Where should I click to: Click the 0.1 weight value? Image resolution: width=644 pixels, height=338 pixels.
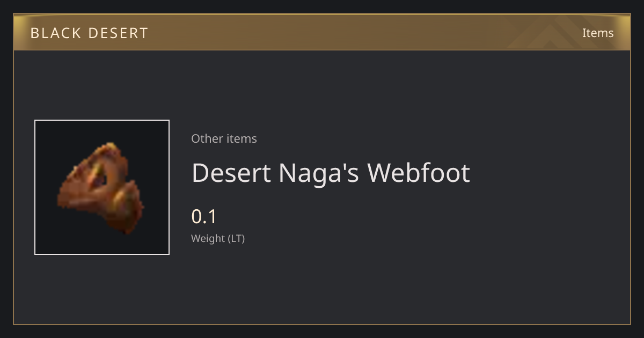[x=204, y=217]
